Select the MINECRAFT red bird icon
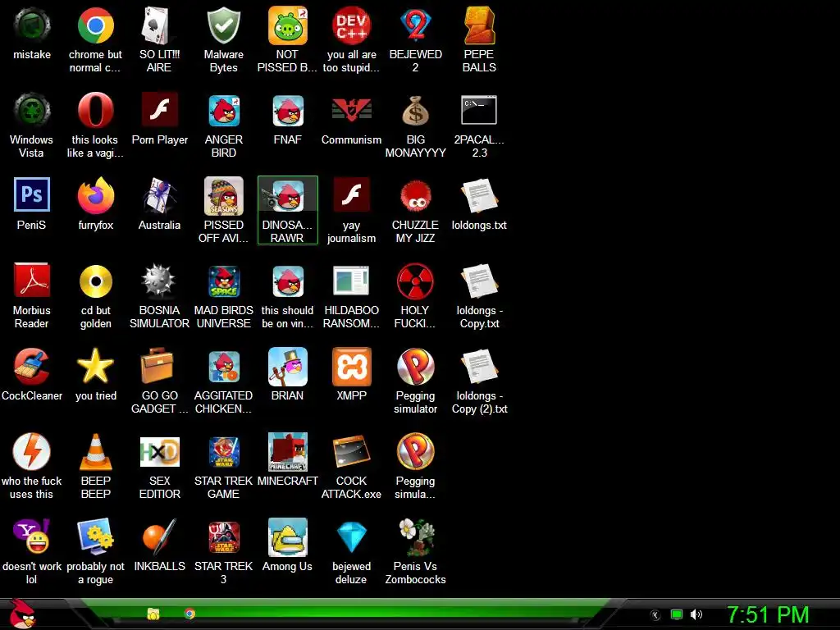This screenshot has width=840, height=630. (x=288, y=452)
